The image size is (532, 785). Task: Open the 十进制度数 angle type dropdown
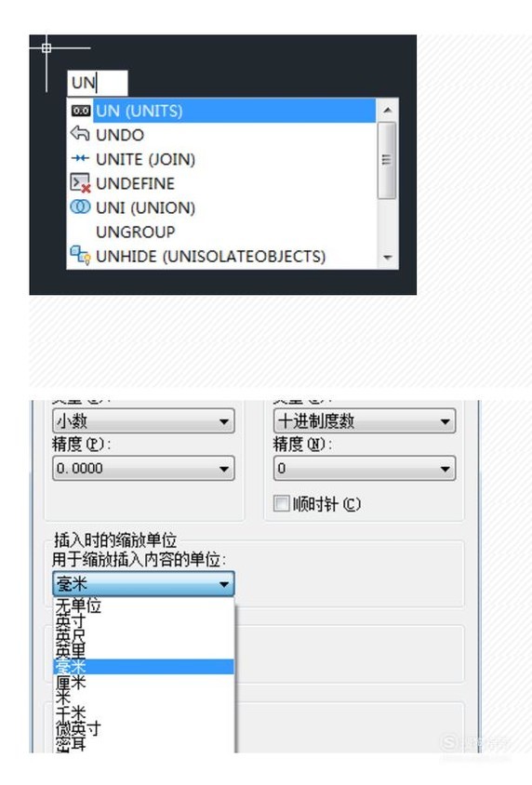(x=365, y=421)
